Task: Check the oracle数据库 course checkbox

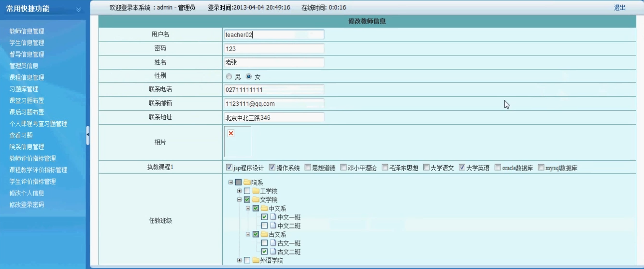Action: (498, 168)
